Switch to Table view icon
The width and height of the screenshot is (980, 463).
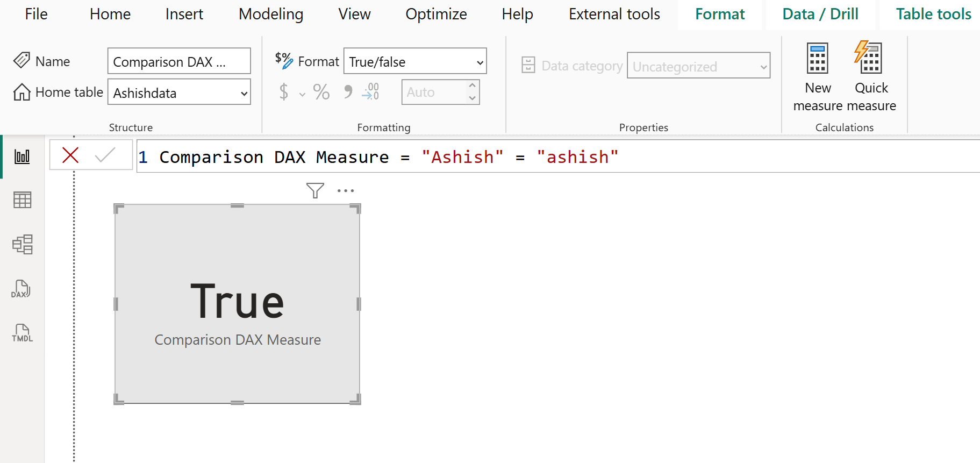[22, 200]
